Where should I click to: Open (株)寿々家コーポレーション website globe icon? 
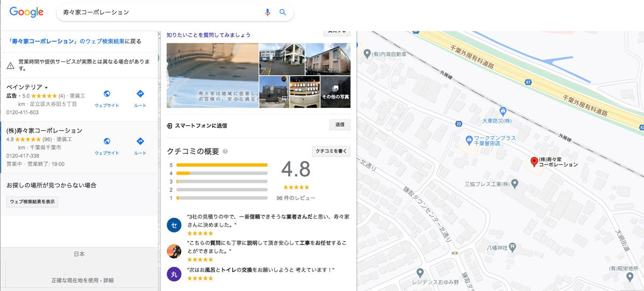click(106, 141)
